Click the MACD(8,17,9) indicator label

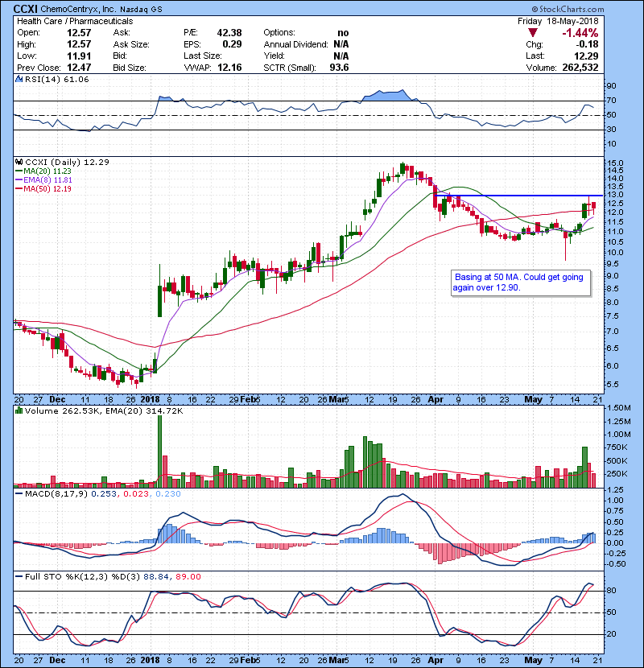56,494
